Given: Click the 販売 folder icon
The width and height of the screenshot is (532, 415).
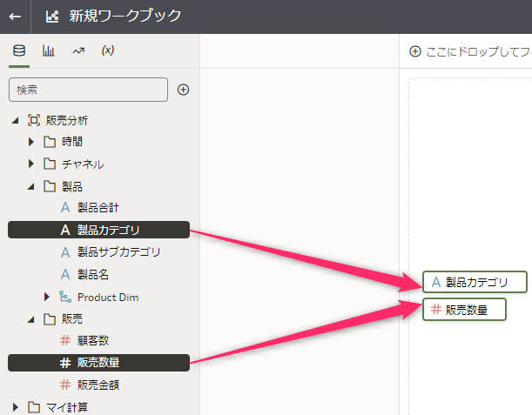Looking at the screenshot, I should point(50,319).
